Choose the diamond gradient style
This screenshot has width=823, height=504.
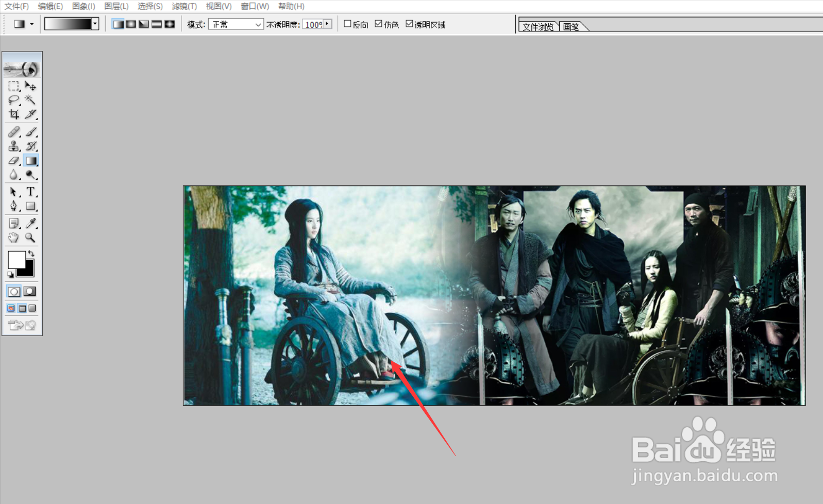tap(170, 24)
